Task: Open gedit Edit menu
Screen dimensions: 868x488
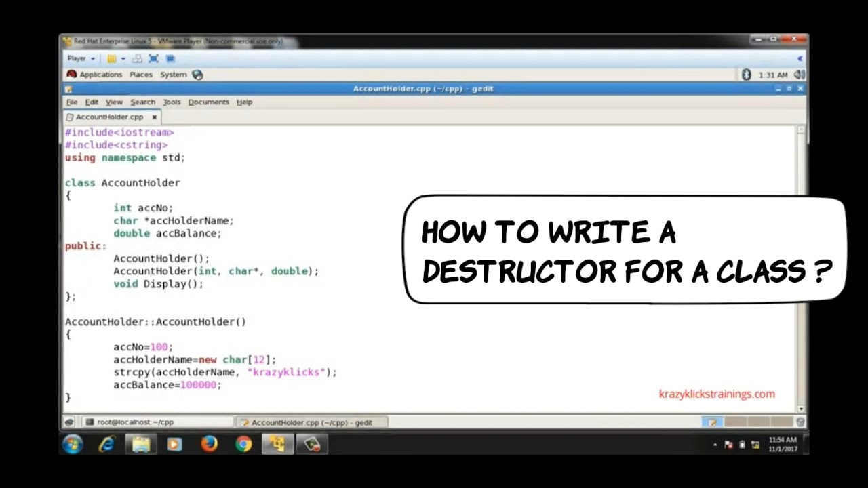Action: (92, 102)
